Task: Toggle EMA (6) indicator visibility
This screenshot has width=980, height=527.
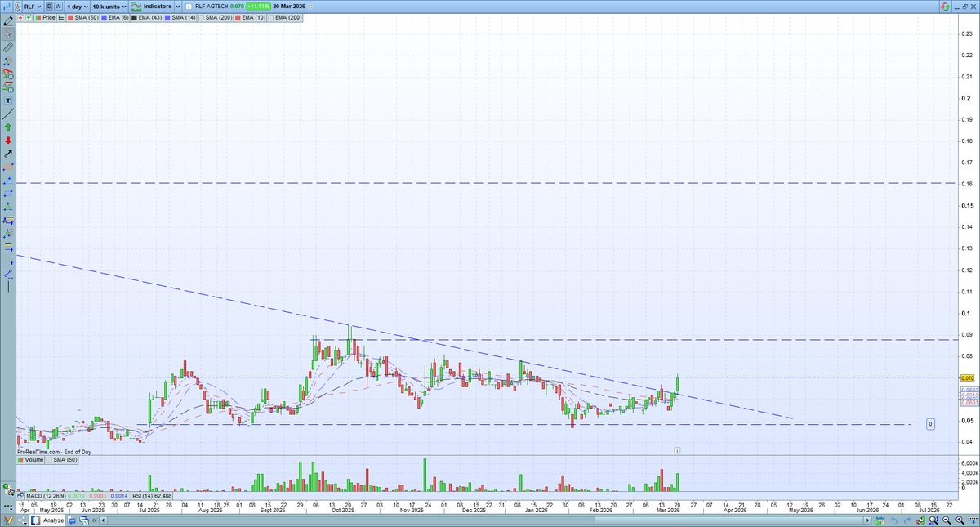Action: (114, 18)
